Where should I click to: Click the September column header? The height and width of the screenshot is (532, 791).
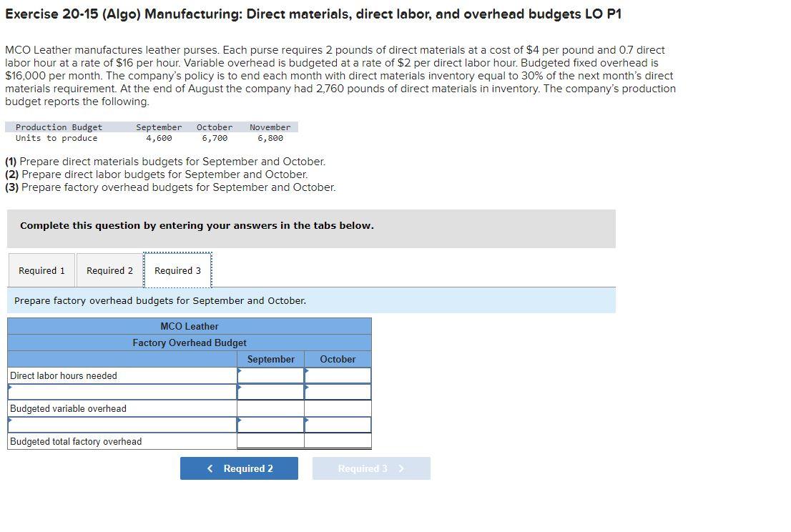(270, 359)
